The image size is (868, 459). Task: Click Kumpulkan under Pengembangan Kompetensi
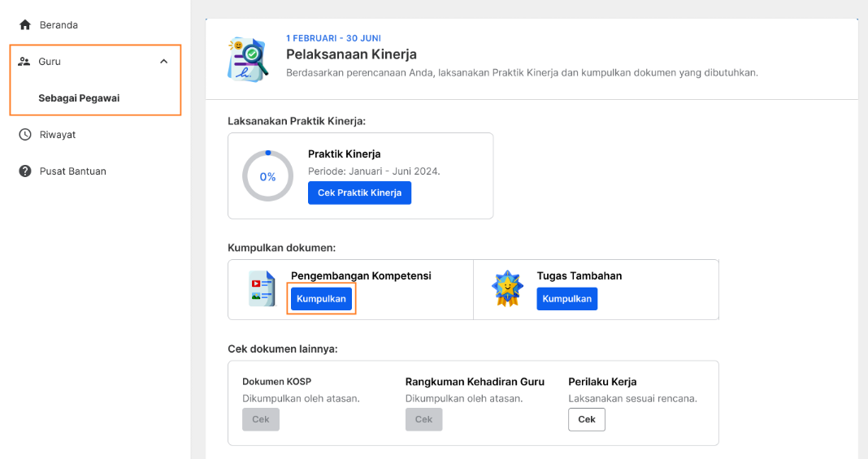pos(321,299)
